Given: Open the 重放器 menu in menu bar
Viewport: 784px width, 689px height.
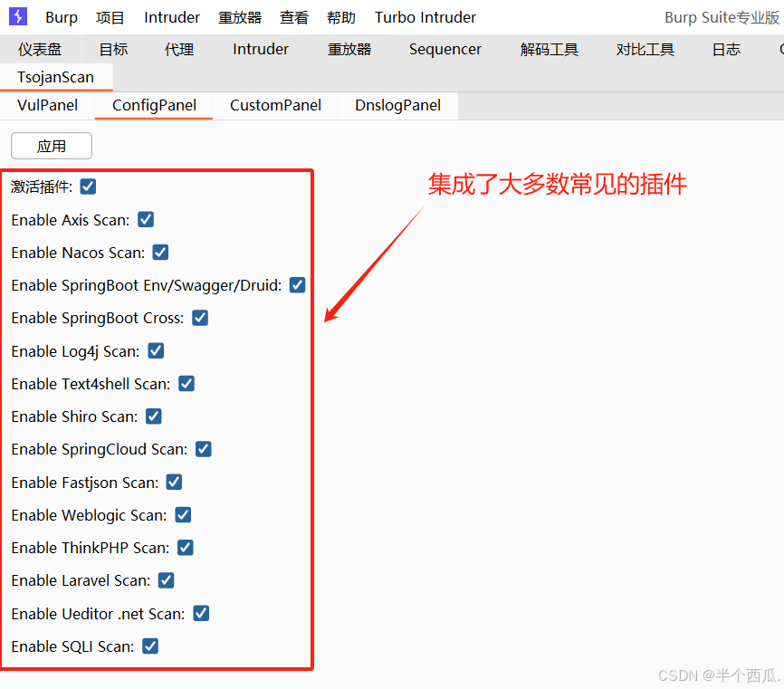Looking at the screenshot, I should (240, 17).
